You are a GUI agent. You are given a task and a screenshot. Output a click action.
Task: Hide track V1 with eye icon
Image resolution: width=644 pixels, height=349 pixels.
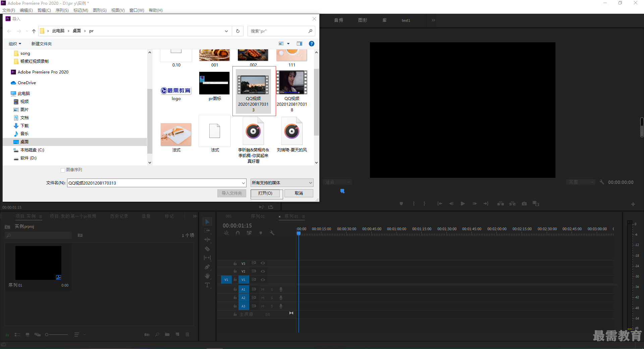(x=263, y=280)
